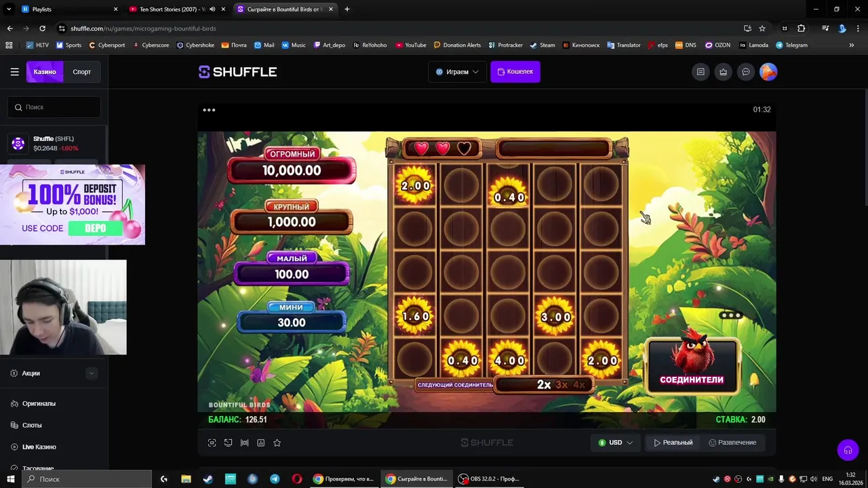Click the 3.00 sunflower symbol
868x488 pixels.
coord(555,315)
